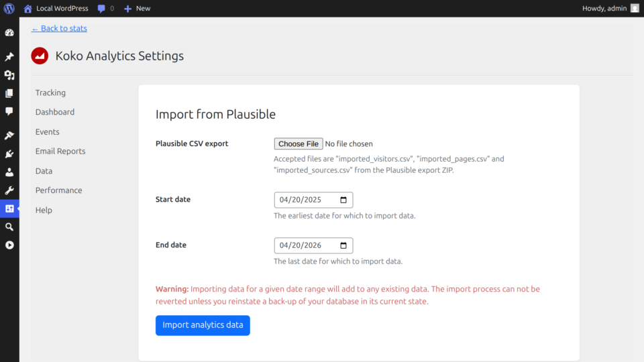Image resolution: width=644 pixels, height=362 pixels.
Task: Open Appearance paintbrush icon in sidebar
Action: coord(9,135)
